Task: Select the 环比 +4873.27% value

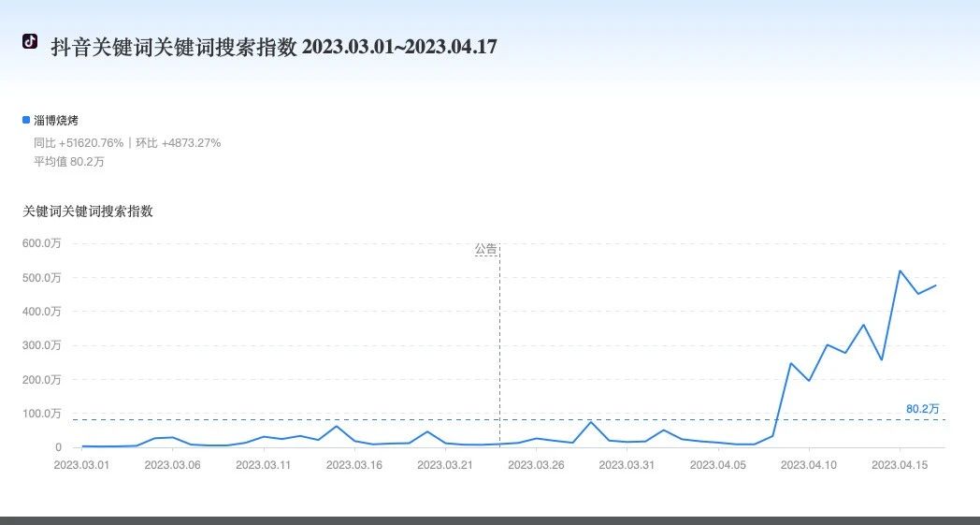Action: (x=178, y=142)
